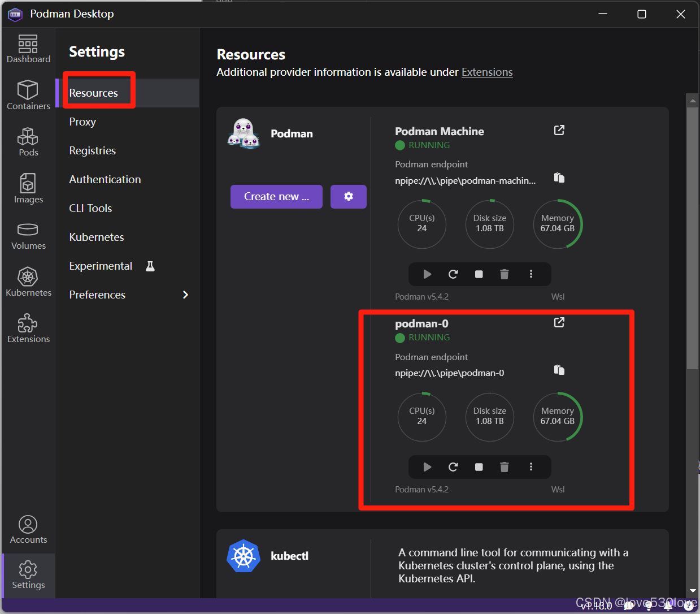The width and height of the screenshot is (700, 614).
Task: Click the scrollbar up arrow
Action: click(693, 100)
